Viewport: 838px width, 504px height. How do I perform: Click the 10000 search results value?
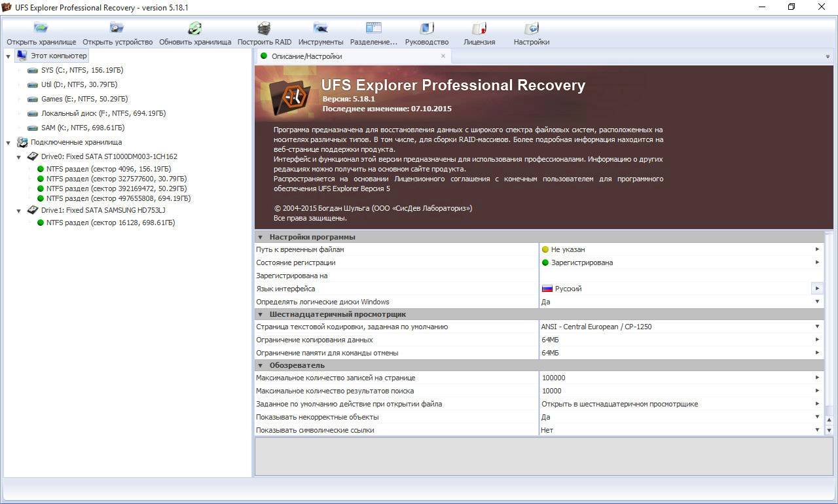[x=551, y=391]
